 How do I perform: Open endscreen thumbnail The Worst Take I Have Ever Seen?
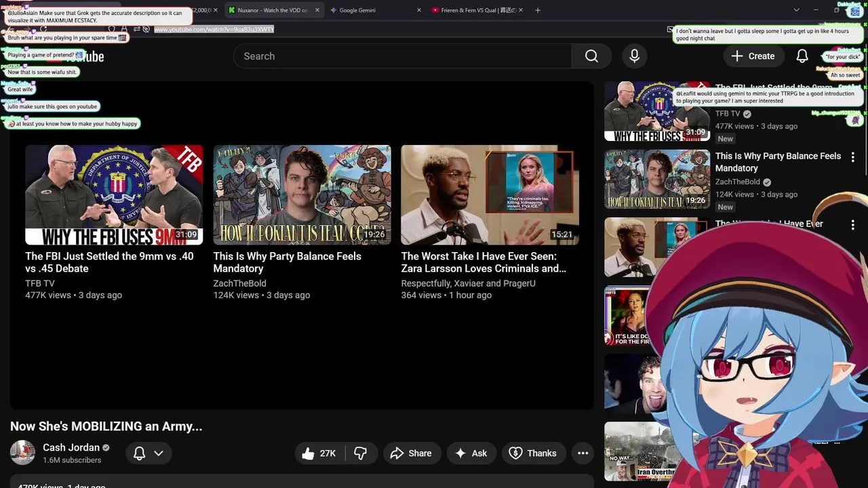[490, 195]
